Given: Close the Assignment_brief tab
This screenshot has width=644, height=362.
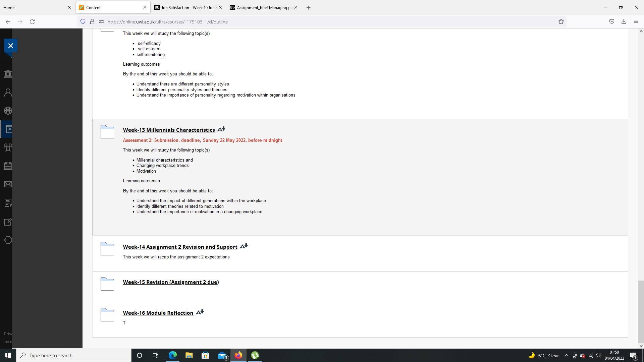Looking at the screenshot, I should (296, 7).
